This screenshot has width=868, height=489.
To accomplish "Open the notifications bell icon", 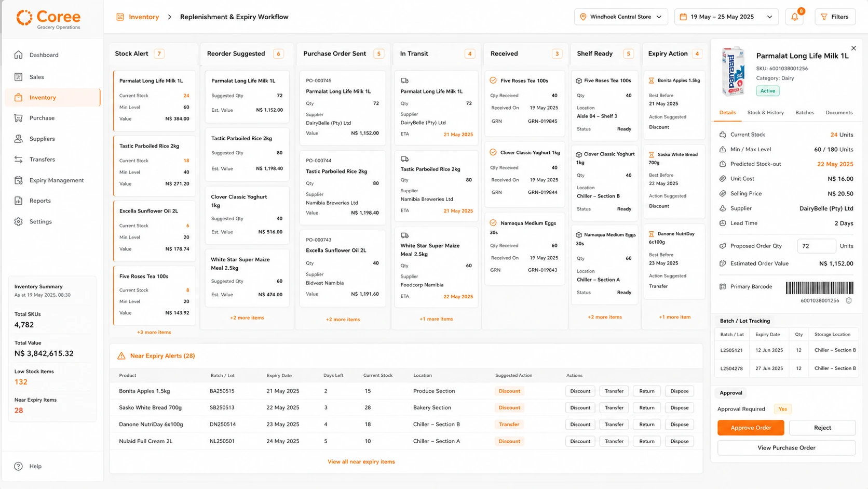I will pyautogui.click(x=795, y=17).
